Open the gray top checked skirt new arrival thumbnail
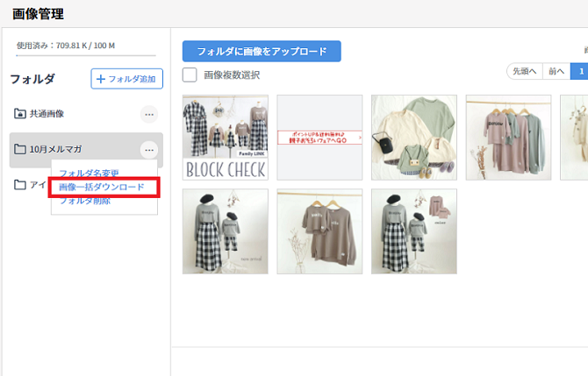 coord(226,231)
